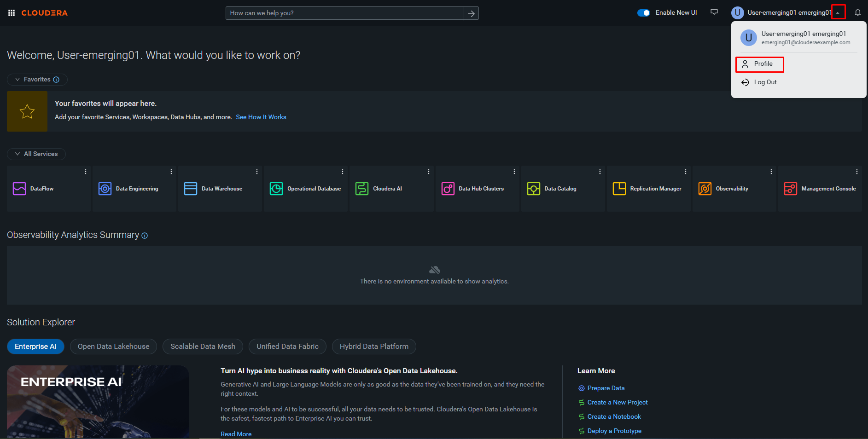Image resolution: width=868 pixels, height=439 pixels.
Task: Open Data Hub Clusters card options menu
Action: [514, 172]
